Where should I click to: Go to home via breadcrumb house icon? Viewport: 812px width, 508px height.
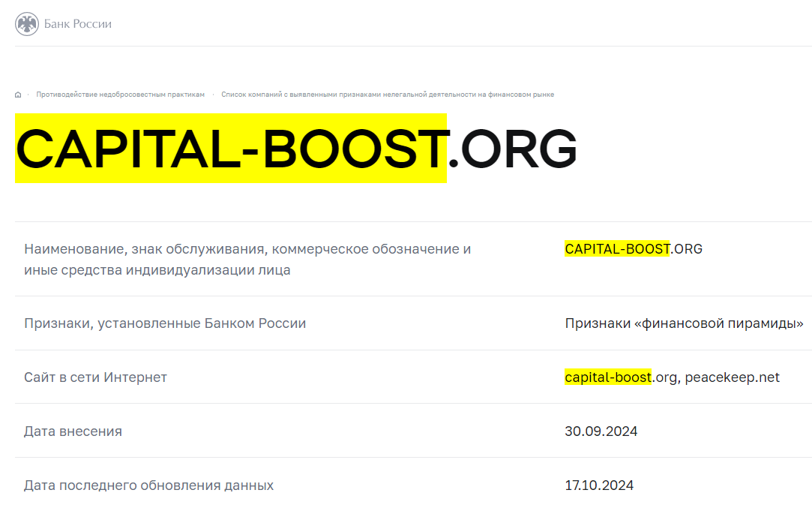click(x=18, y=95)
